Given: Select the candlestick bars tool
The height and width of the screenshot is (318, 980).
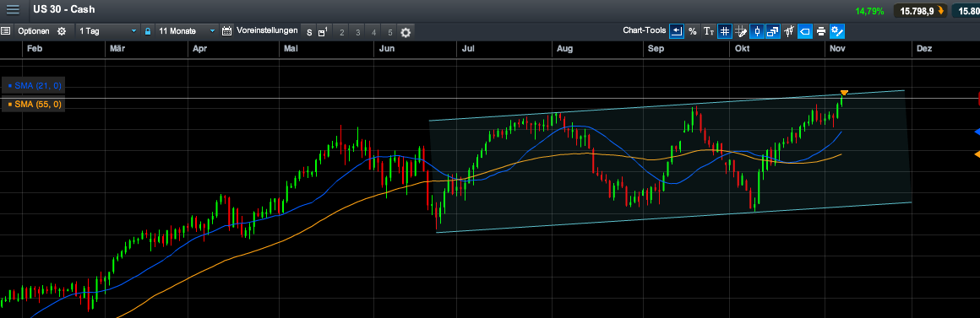Looking at the screenshot, I should coord(789,31).
